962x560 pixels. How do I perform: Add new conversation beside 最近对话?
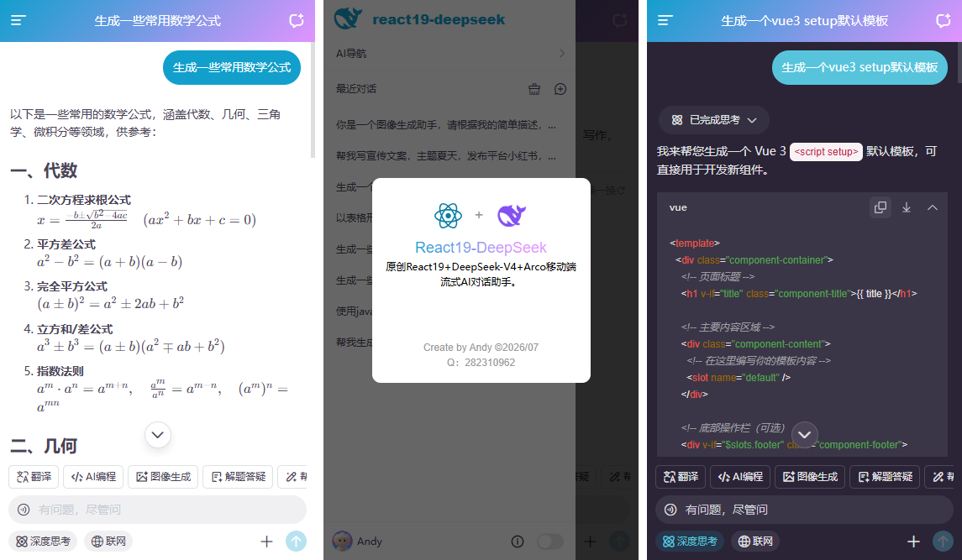click(560, 89)
